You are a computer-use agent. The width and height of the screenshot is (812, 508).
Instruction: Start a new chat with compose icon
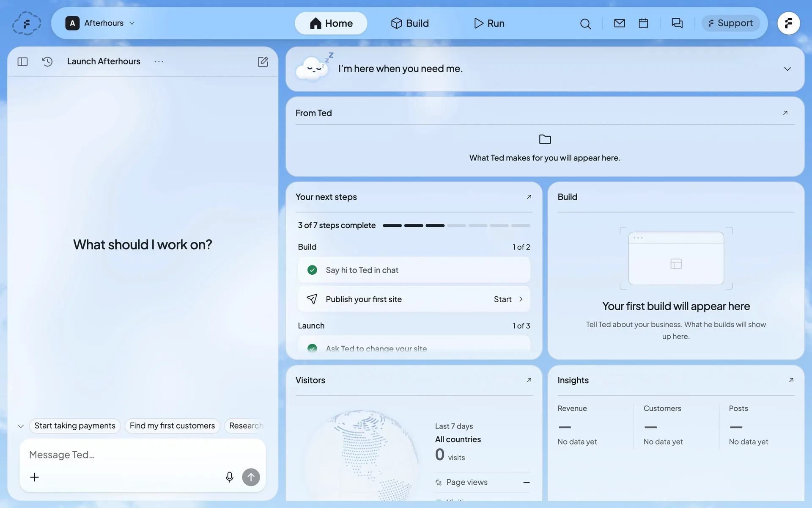pyautogui.click(x=263, y=62)
